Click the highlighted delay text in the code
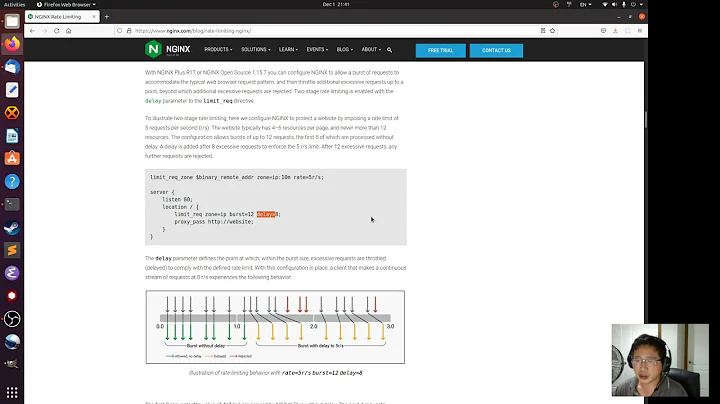 click(x=266, y=214)
